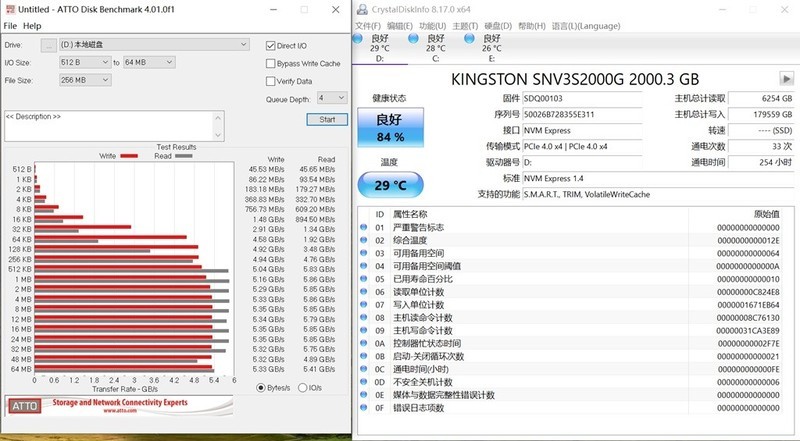Open the I/O Size start dropdown 512 B

pos(85,62)
